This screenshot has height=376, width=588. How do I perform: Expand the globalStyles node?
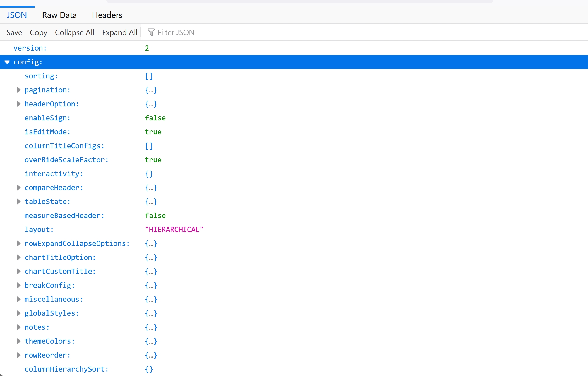click(x=18, y=313)
